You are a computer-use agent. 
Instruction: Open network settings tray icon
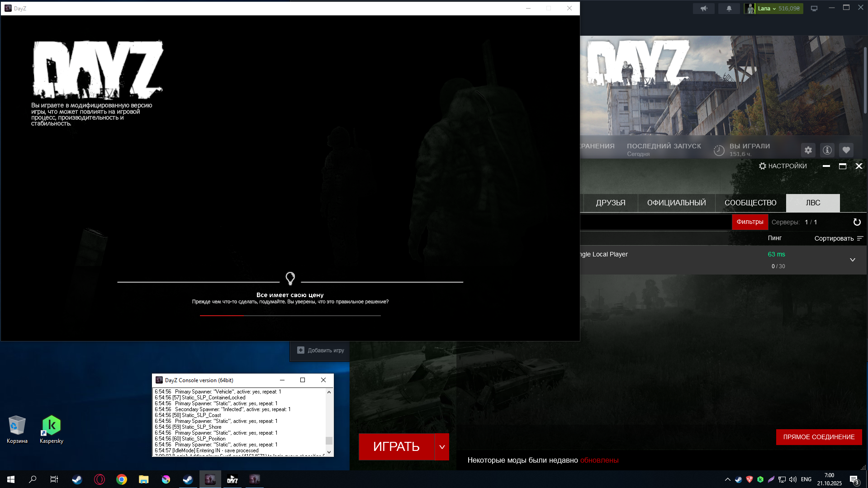coord(782,479)
